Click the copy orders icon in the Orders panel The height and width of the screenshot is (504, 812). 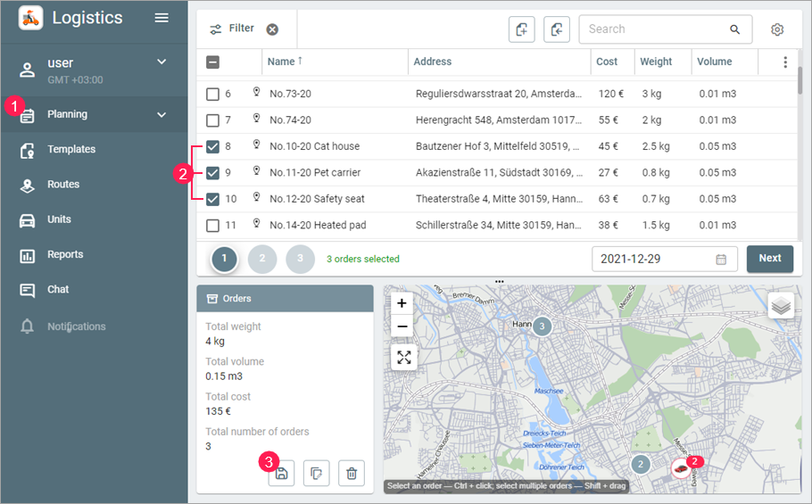(317, 474)
